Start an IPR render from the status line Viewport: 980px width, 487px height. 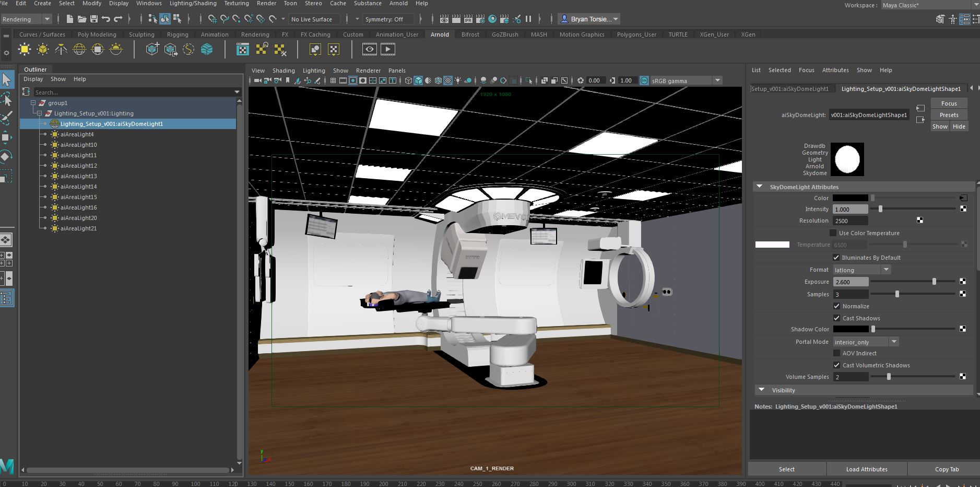point(469,19)
